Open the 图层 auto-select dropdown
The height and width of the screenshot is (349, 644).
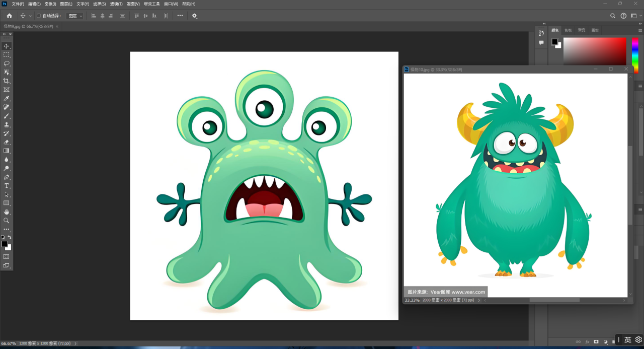tap(75, 16)
